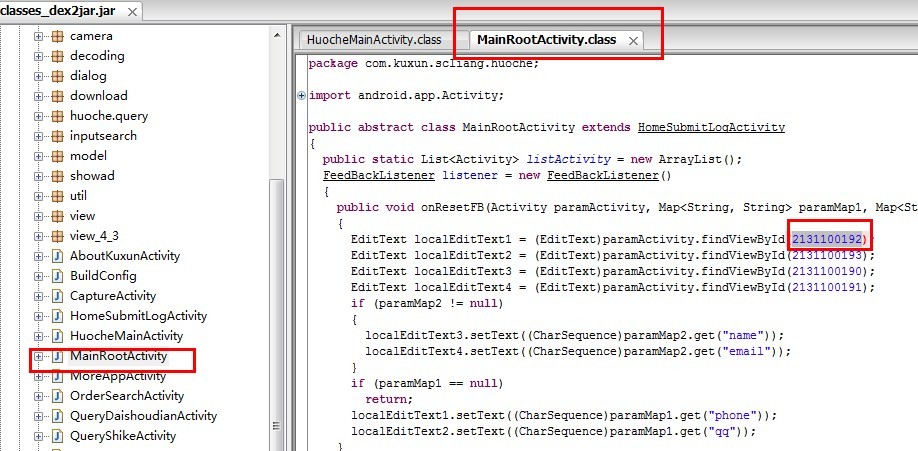This screenshot has width=918, height=451.
Task: Click the OrderSearchActivity class icon
Action: pyautogui.click(x=57, y=396)
